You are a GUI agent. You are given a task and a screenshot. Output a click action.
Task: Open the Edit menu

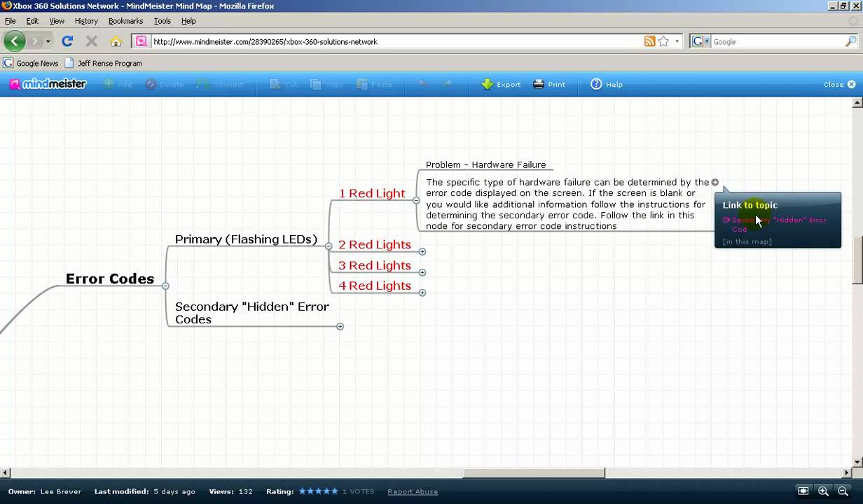[x=32, y=21]
